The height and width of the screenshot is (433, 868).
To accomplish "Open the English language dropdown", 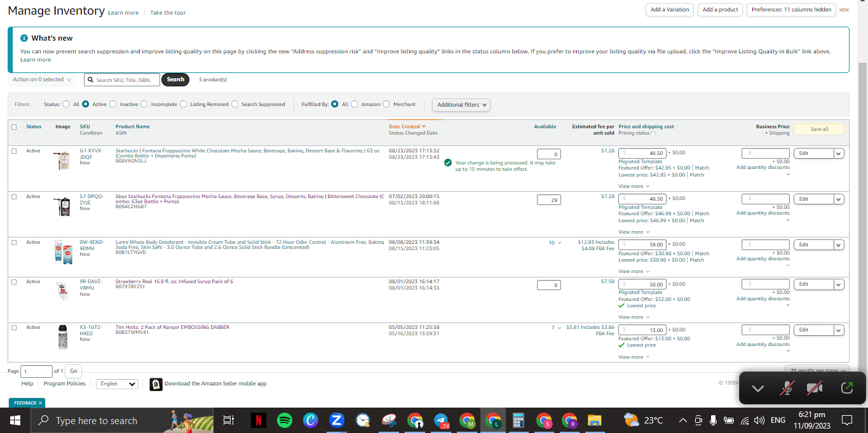I will (117, 384).
